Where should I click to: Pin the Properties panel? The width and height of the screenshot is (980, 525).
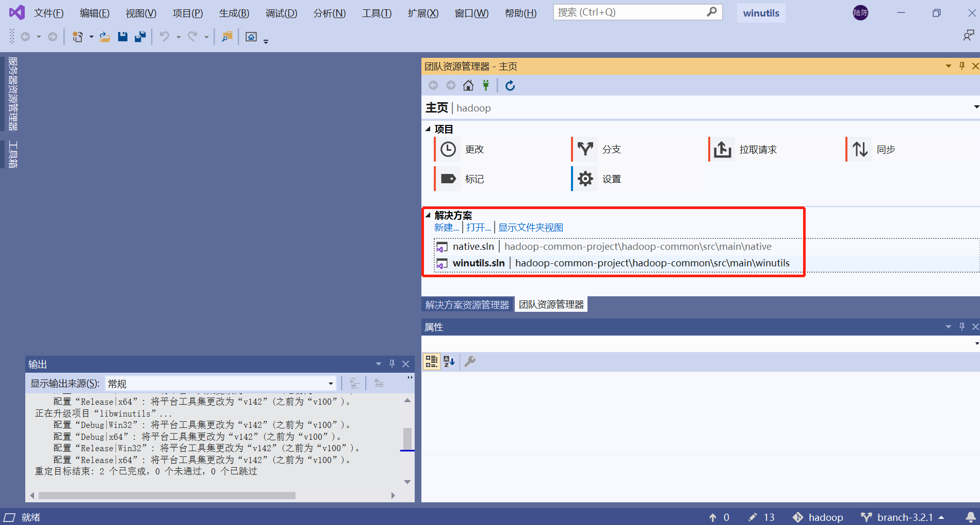[x=962, y=327]
